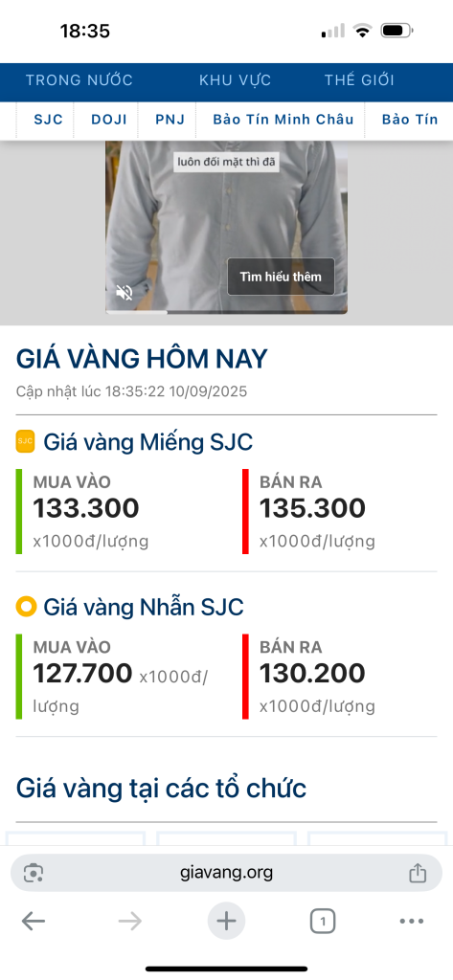Screen dimensions: 453x980
Task: Unmute the video ad using speaker icon
Action: coord(125,293)
